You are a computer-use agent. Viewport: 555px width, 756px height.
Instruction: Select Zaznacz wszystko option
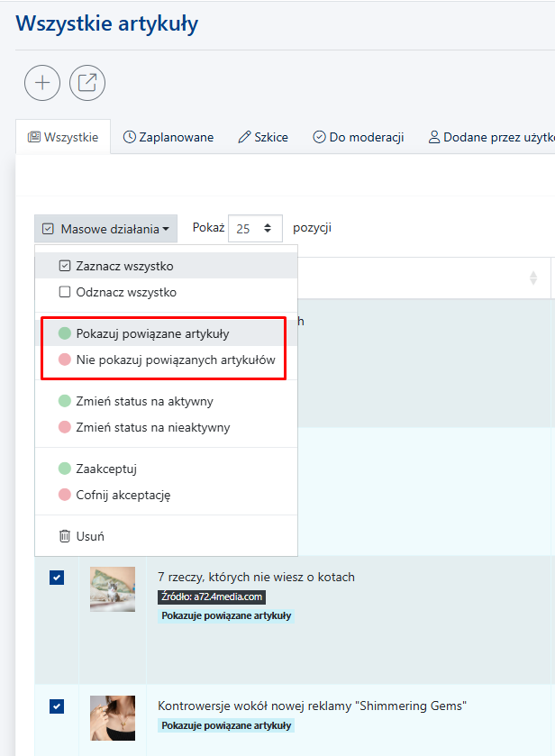[x=125, y=266]
